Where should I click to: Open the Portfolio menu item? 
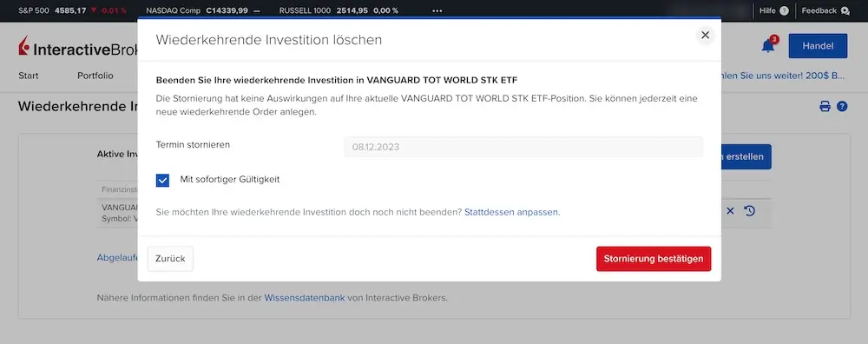pyautogui.click(x=95, y=76)
